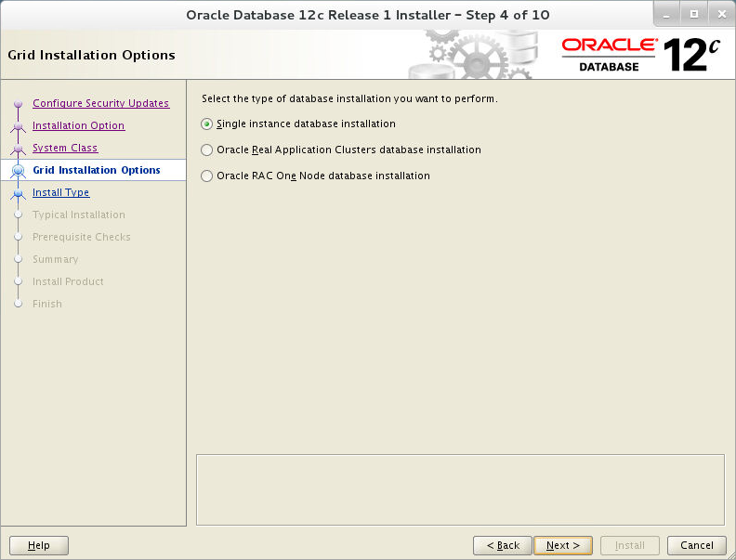Image resolution: width=736 pixels, height=560 pixels.
Task: Click the Oracle 12c Database logo
Action: 640,55
